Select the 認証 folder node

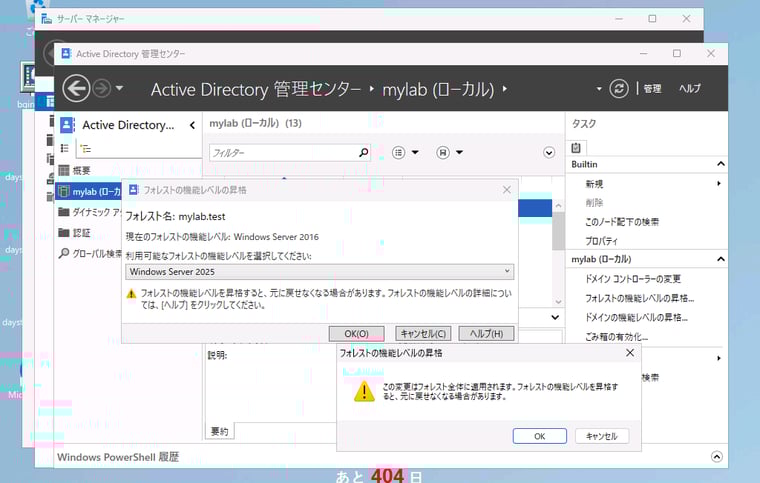click(80, 233)
